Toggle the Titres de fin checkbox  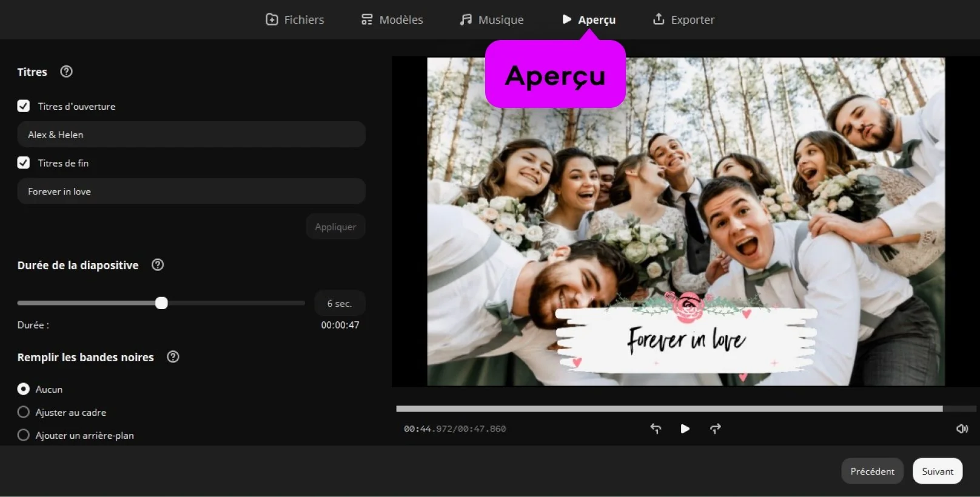[x=24, y=163]
